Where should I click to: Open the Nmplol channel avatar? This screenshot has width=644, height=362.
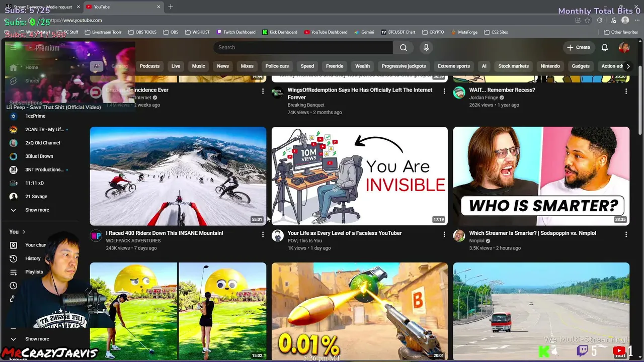click(x=459, y=236)
